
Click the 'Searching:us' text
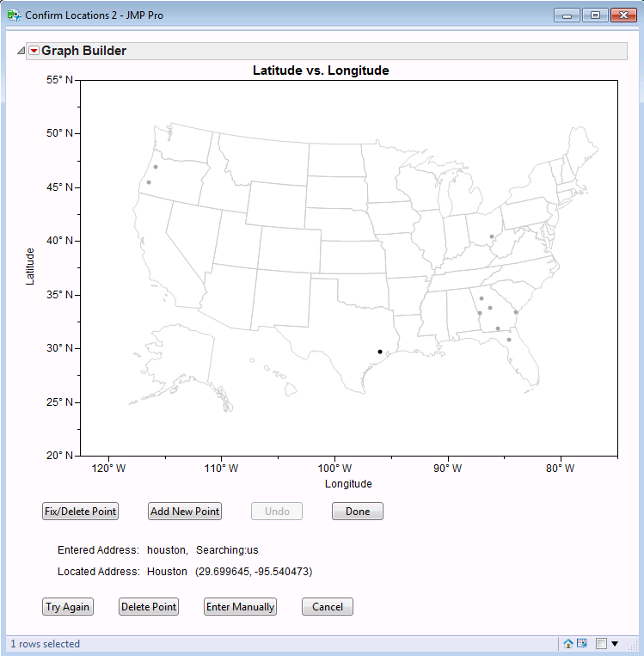point(227,549)
